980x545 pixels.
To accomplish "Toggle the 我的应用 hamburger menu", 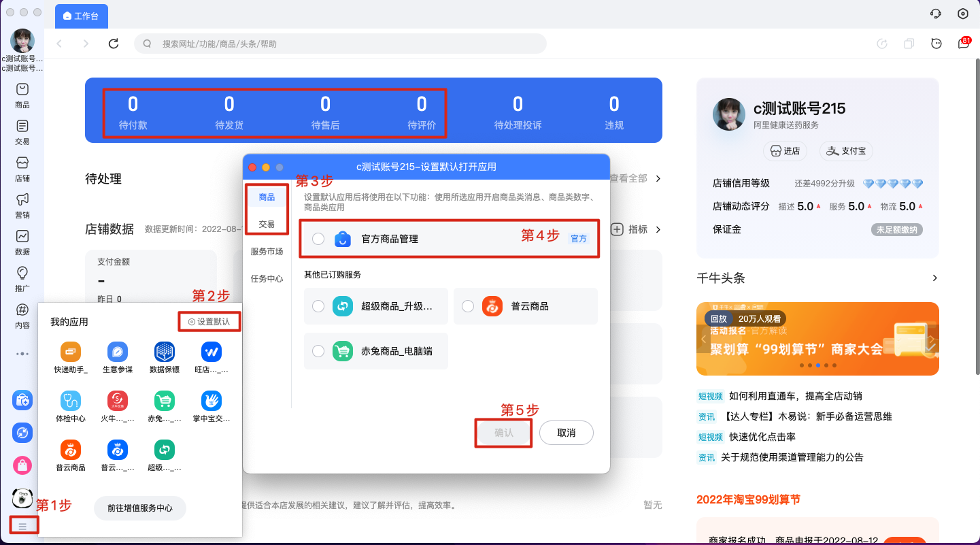I will point(22,526).
